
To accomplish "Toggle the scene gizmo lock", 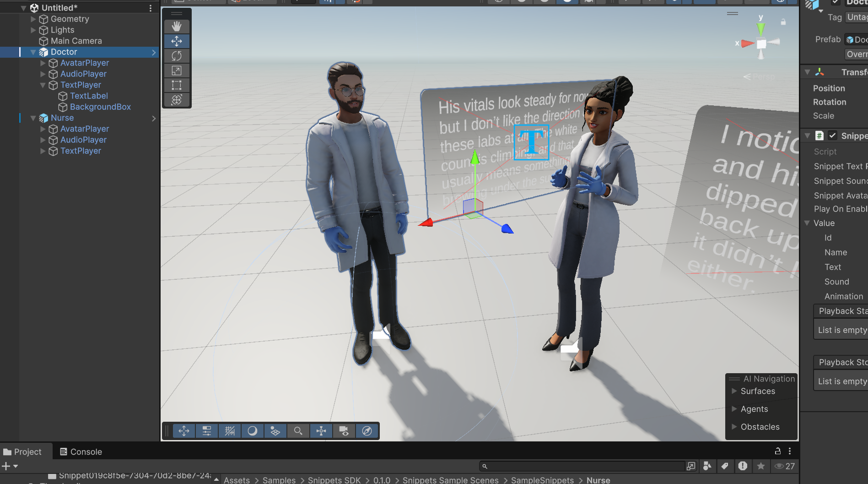I will tap(783, 22).
